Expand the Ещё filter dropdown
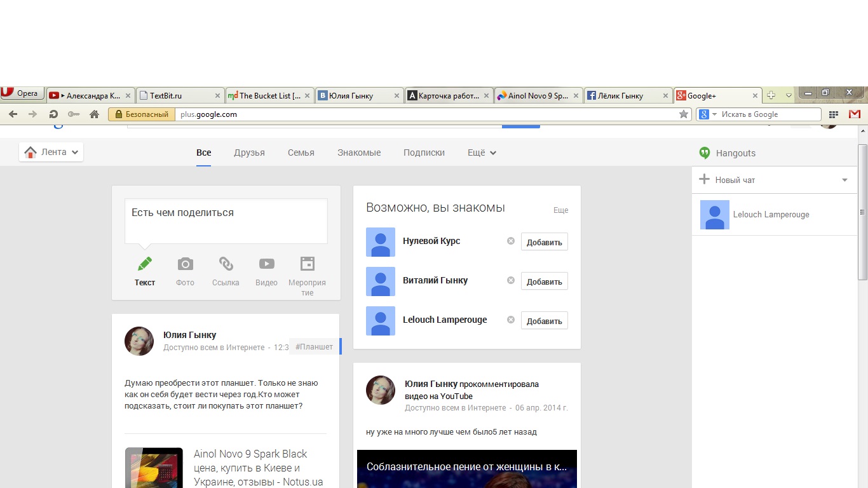Screen dimensions: 868x488 coord(482,152)
